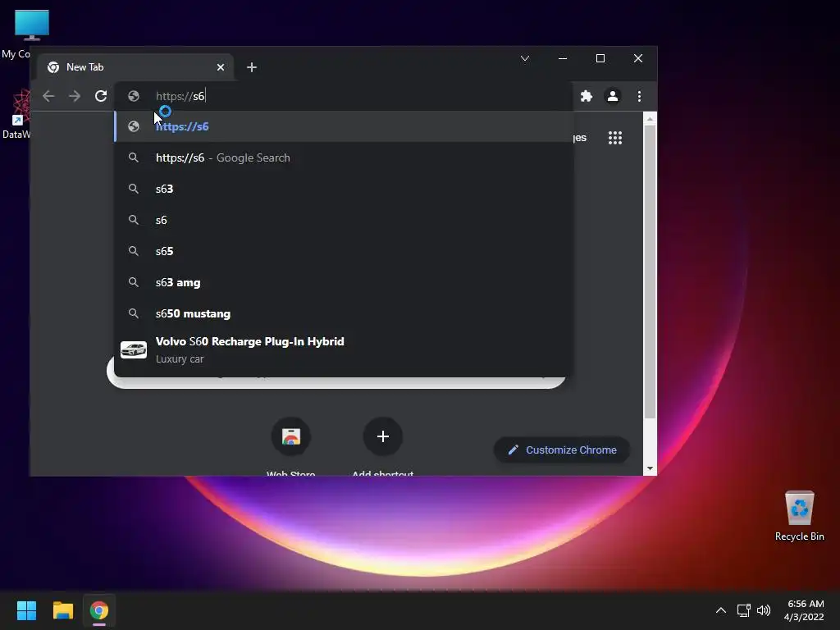Select the https://s6 URL suggestion
The width and height of the screenshot is (840, 630).
344,126
